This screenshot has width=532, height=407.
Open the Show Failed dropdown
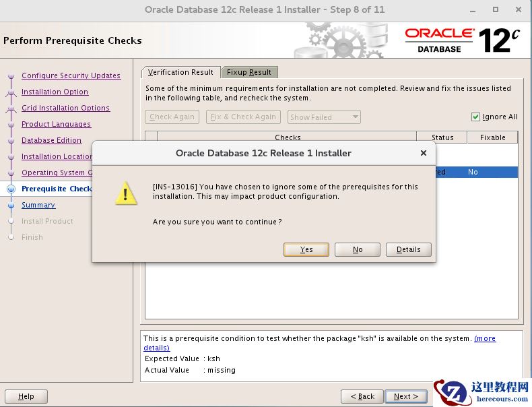[x=324, y=117]
